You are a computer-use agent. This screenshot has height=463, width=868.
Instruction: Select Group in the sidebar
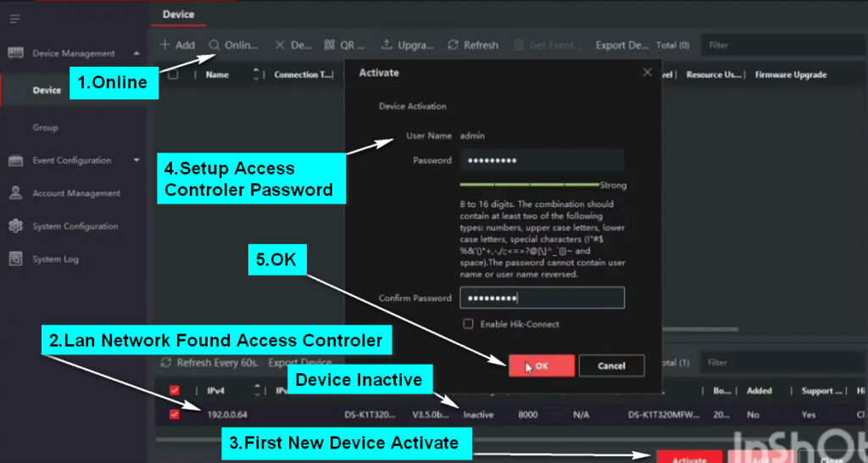pyautogui.click(x=46, y=127)
